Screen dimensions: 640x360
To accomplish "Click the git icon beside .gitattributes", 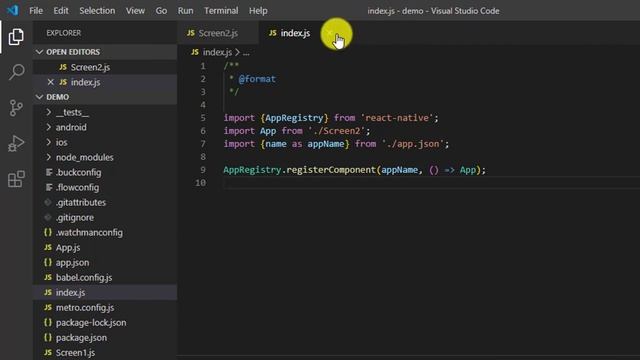I will (48, 202).
